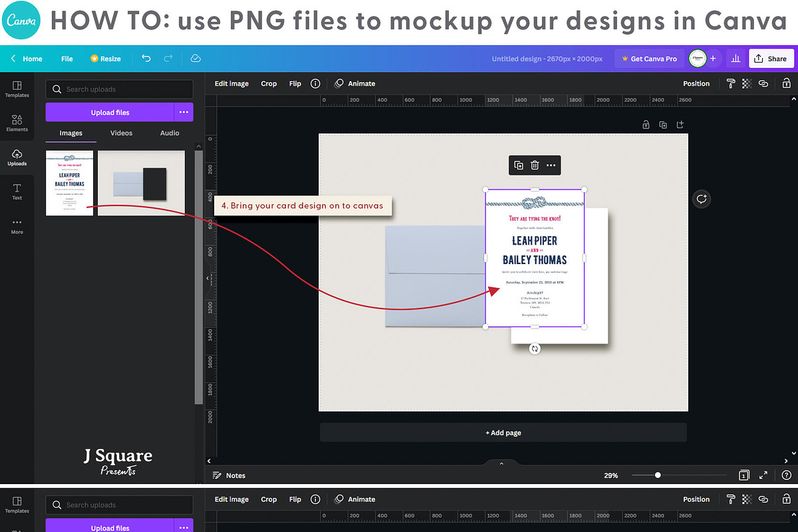Click Flip in the toolbar
This screenshot has width=798, height=532.
[x=295, y=84]
